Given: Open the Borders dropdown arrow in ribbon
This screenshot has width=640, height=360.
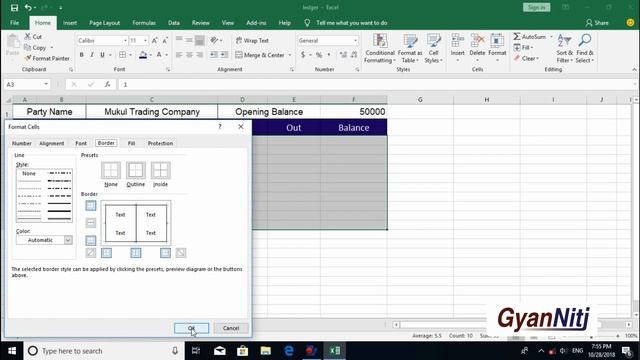Looking at the screenshot, I should click(x=131, y=55).
